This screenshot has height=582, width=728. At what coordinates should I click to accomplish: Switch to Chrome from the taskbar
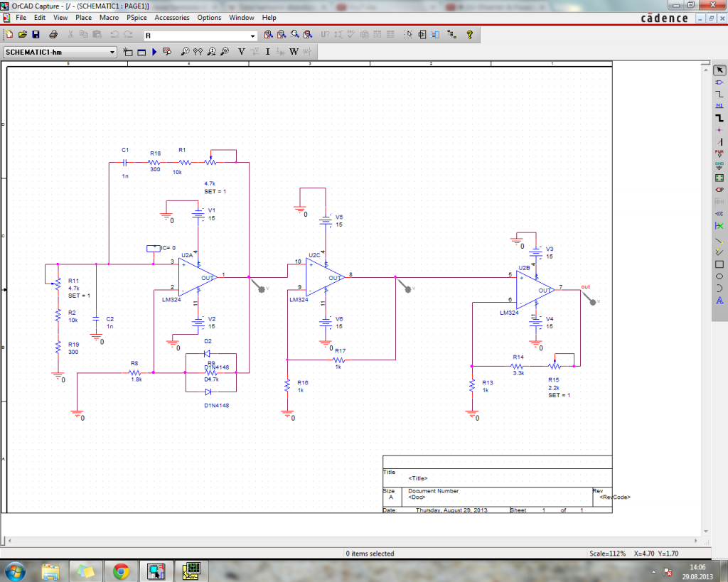(x=120, y=571)
